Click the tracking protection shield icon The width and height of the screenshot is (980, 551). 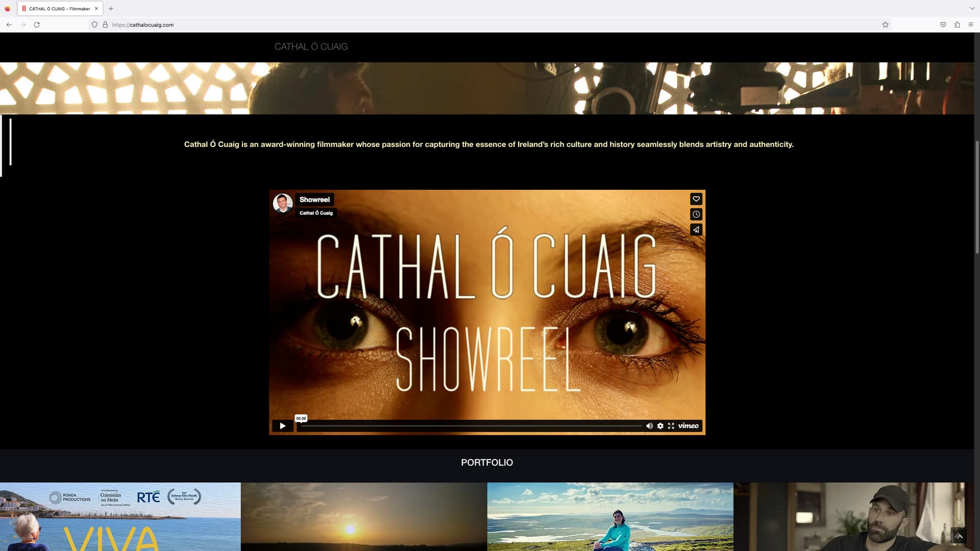[94, 24]
